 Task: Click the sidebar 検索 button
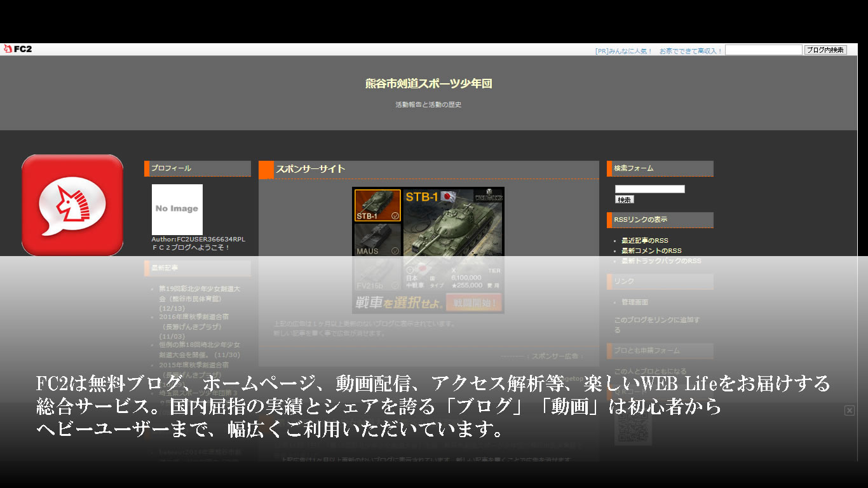(x=624, y=200)
